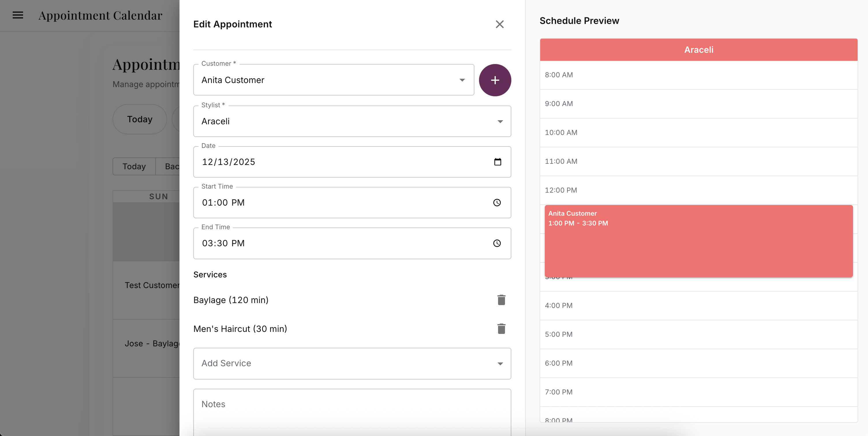
Task: Close the Edit Appointment dialog
Action: pos(500,24)
